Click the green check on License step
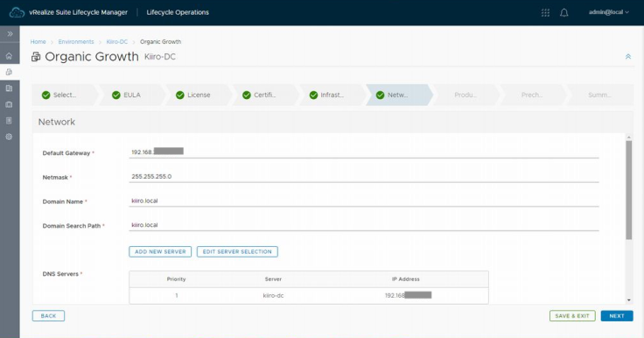The height and width of the screenshot is (338, 644). pos(180,95)
